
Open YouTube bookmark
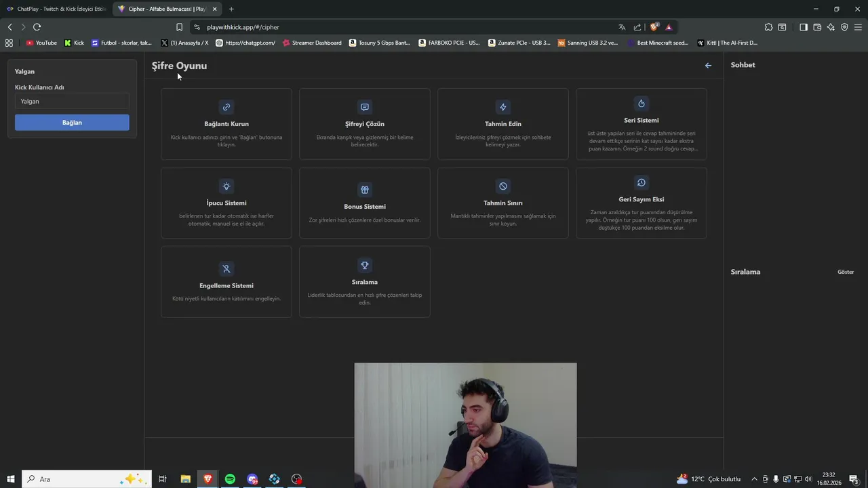click(x=41, y=43)
